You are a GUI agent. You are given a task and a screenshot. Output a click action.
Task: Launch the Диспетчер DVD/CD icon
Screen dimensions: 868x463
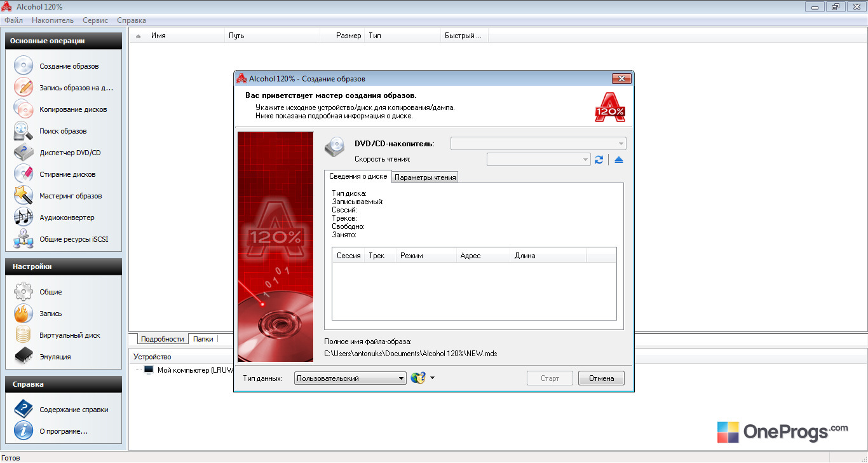[x=24, y=153]
